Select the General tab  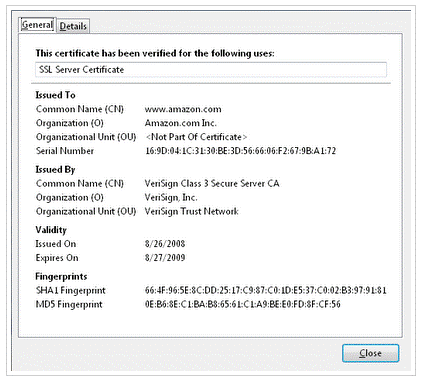37,25
